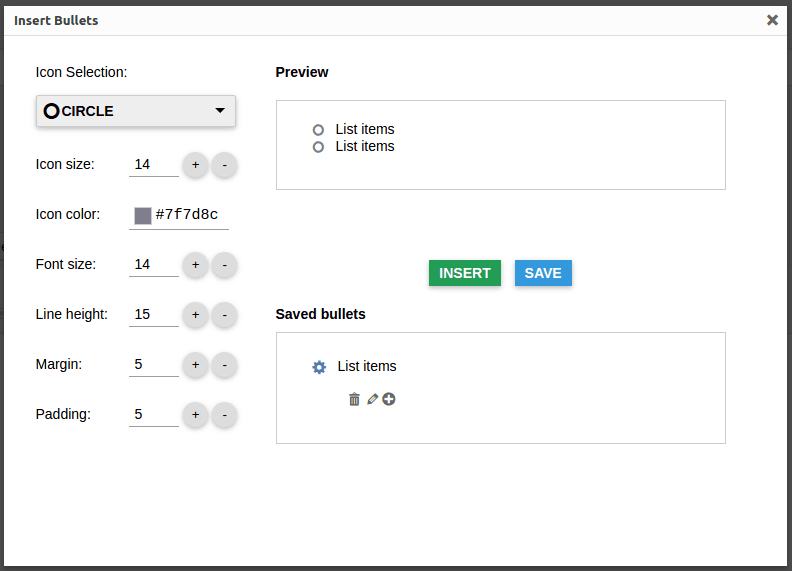Decrease the Line height value
792x571 pixels.
point(224,314)
